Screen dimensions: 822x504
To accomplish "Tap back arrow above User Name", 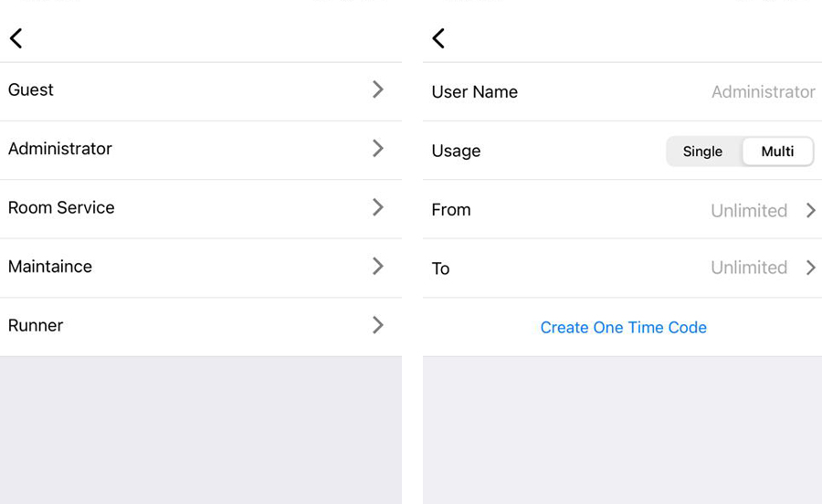I will (438, 37).
